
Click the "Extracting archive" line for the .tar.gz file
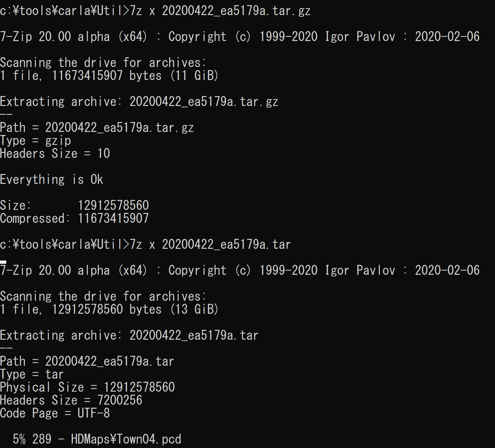coord(139,102)
